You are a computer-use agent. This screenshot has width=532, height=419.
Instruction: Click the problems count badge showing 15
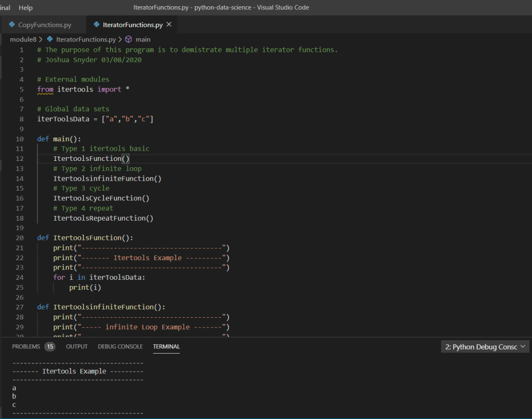(x=50, y=346)
